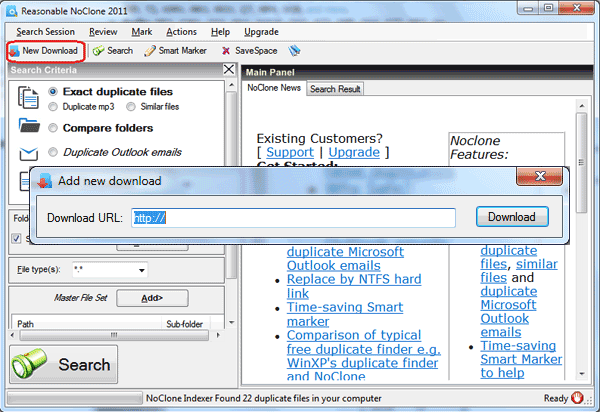Open the Support link
Image resolution: width=600 pixels, height=412 pixels.
pyautogui.click(x=290, y=152)
